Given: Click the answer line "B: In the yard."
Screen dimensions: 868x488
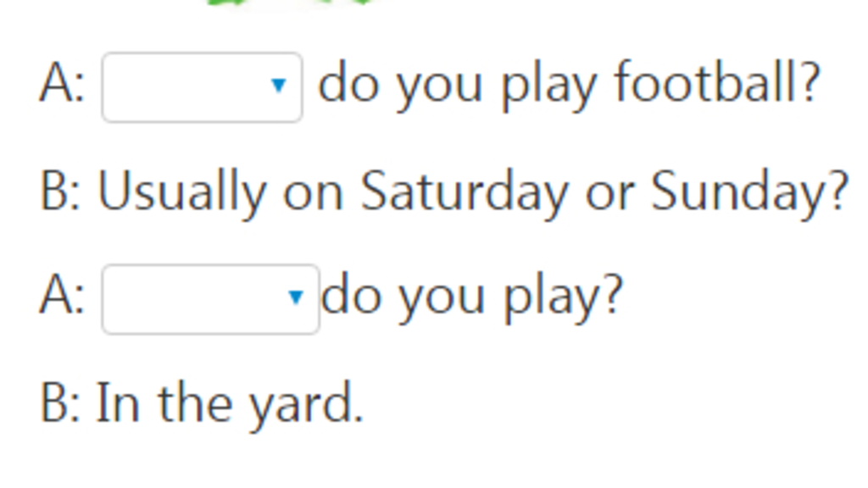Looking at the screenshot, I should point(202,405).
